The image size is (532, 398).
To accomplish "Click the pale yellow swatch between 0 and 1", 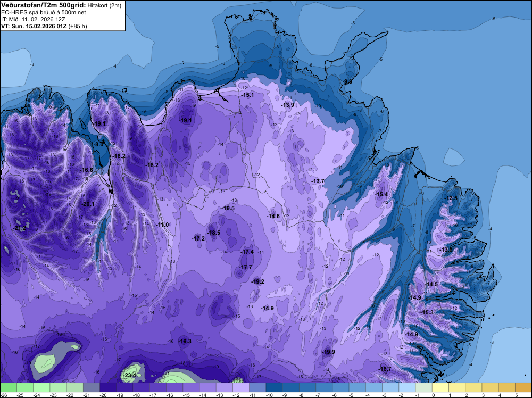I will [440, 388].
